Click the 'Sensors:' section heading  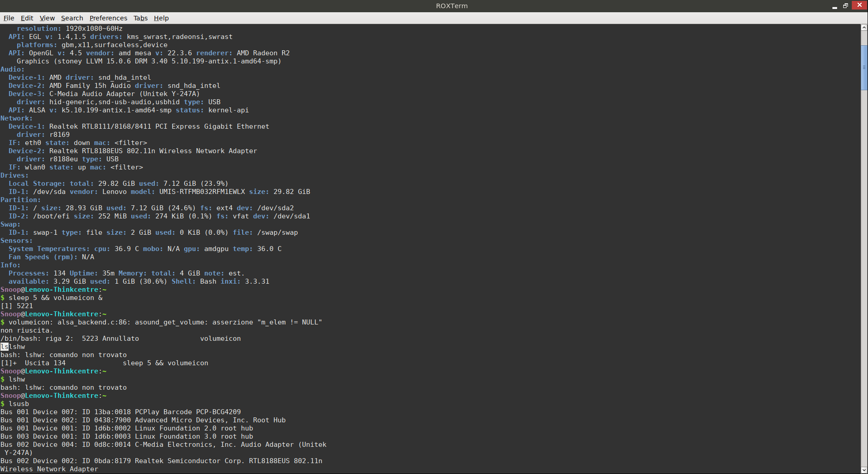pyautogui.click(x=16, y=241)
